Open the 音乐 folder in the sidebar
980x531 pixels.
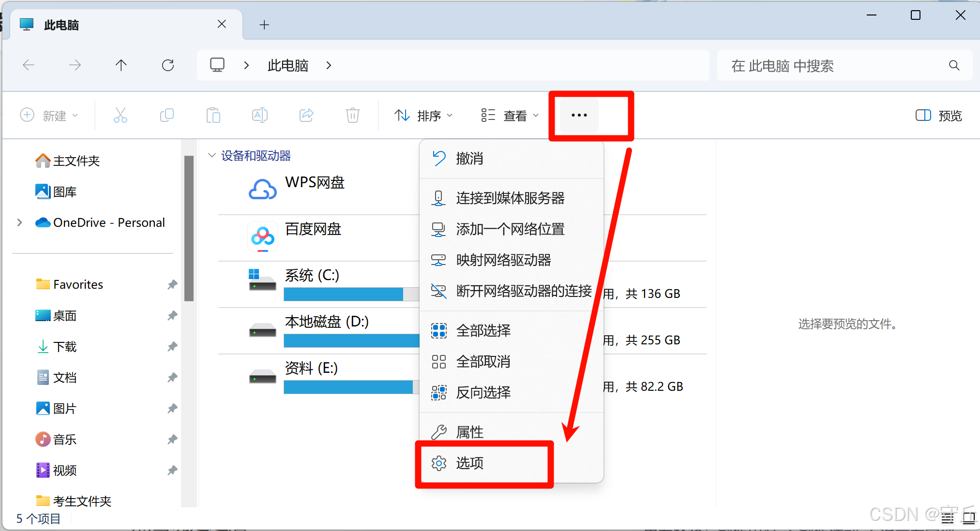coord(64,439)
